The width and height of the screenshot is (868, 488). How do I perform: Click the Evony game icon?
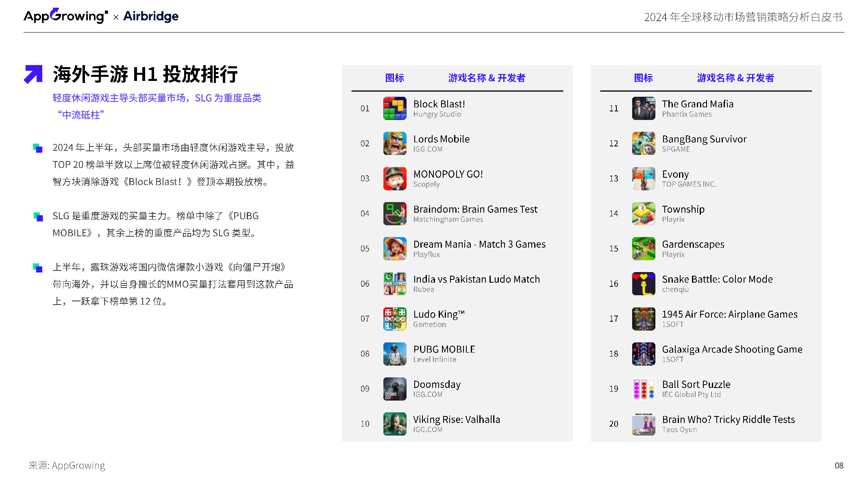tap(643, 178)
